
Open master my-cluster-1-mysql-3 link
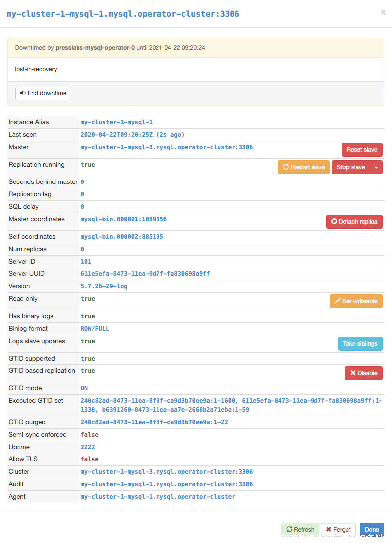point(167,147)
